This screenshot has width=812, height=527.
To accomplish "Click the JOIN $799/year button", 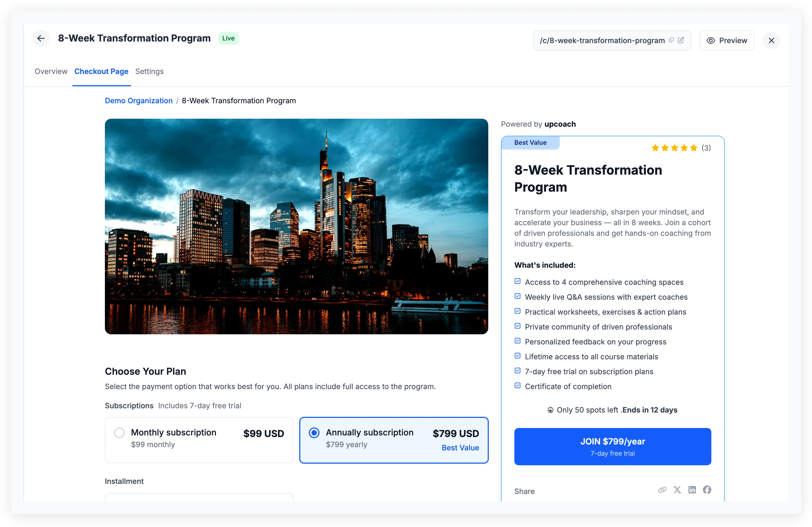I will 612,447.
